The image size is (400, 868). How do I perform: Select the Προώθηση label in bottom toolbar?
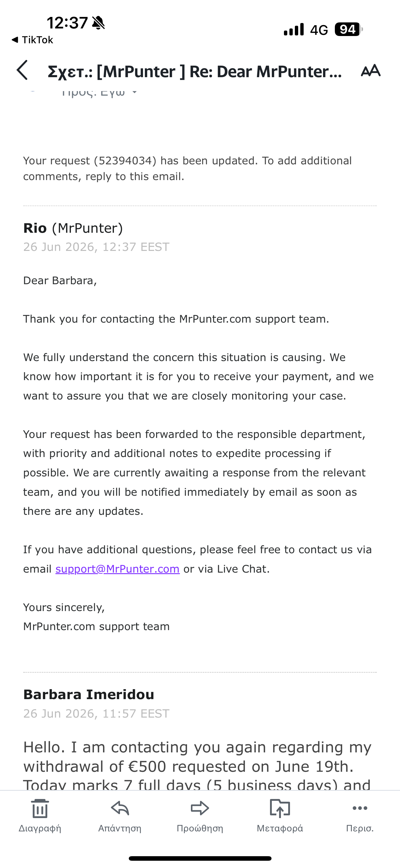pyautogui.click(x=200, y=828)
